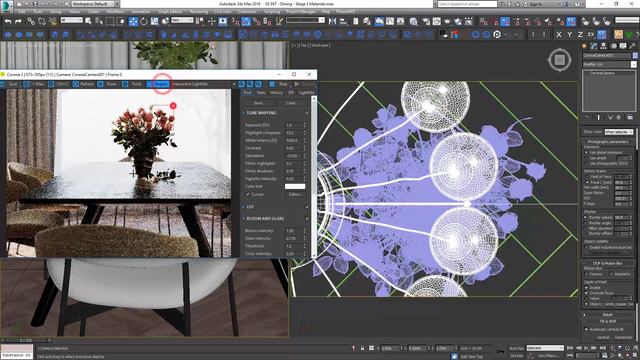Select the Select and Link tool
Image resolution: width=640 pixels, height=360 pixels.
click(31, 21)
